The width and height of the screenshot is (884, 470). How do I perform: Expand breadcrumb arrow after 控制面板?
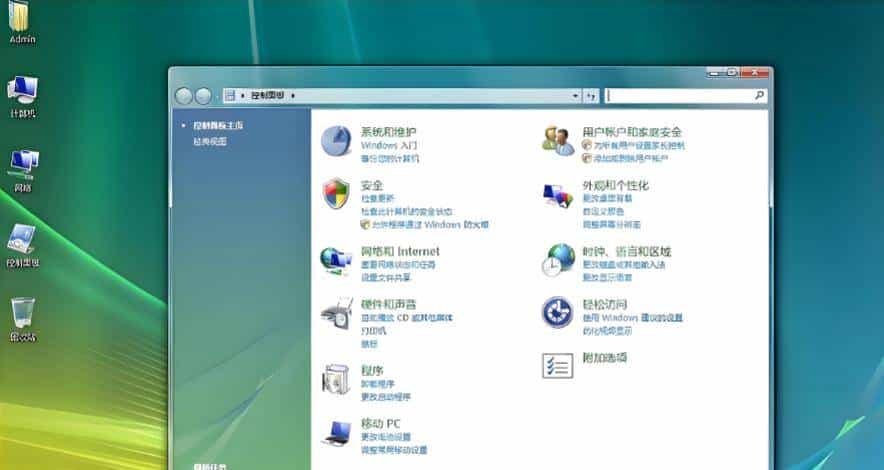click(x=293, y=96)
